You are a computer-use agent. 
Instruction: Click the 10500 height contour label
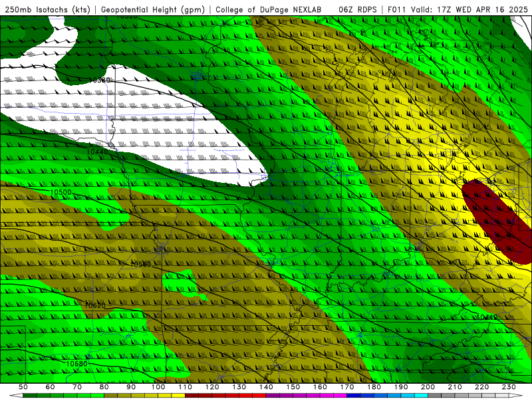pos(61,192)
